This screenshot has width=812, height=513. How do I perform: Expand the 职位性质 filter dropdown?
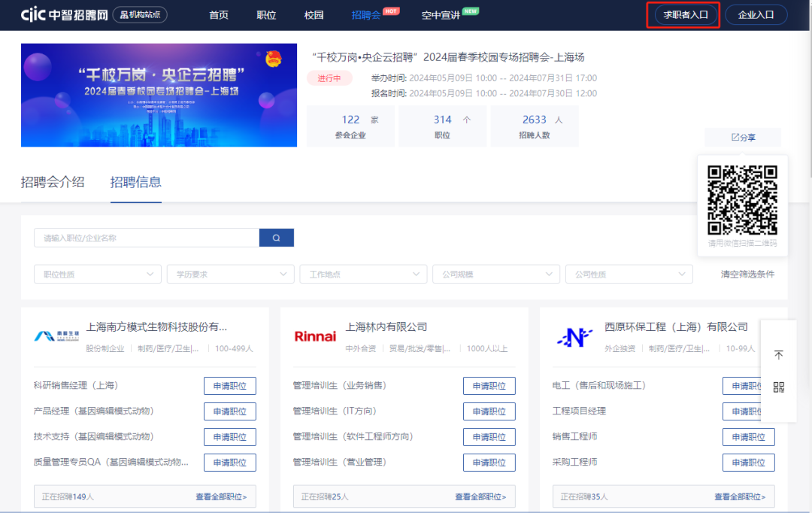pyautogui.click(x=97, y=274)
